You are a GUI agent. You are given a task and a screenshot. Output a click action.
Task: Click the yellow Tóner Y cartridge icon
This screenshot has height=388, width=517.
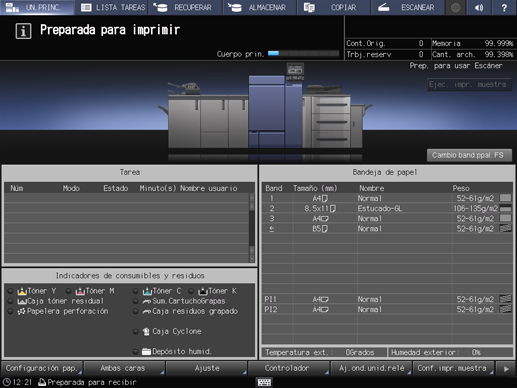click(x=22, y=291)
